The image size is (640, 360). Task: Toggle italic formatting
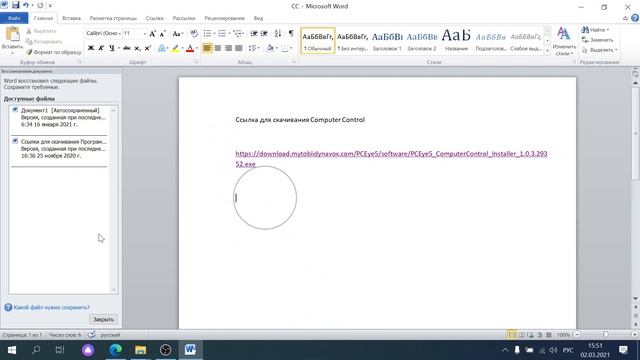(101, 48)
